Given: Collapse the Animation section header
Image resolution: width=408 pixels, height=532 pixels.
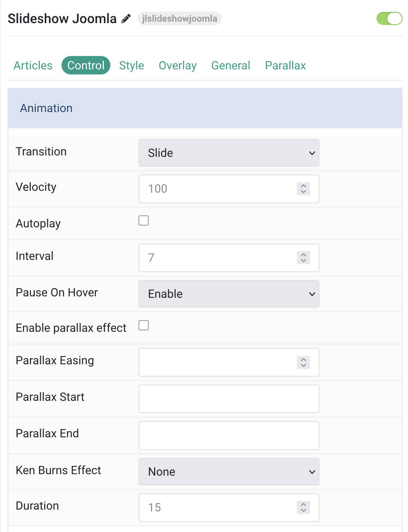Looking at the screenshot, I should pyautogui.click(x=205, y=108).
